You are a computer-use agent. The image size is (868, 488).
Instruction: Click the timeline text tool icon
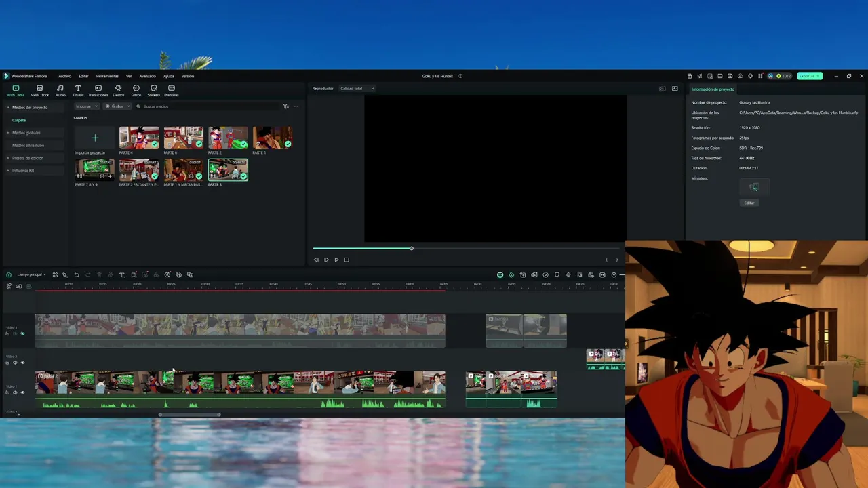[122, 274]
